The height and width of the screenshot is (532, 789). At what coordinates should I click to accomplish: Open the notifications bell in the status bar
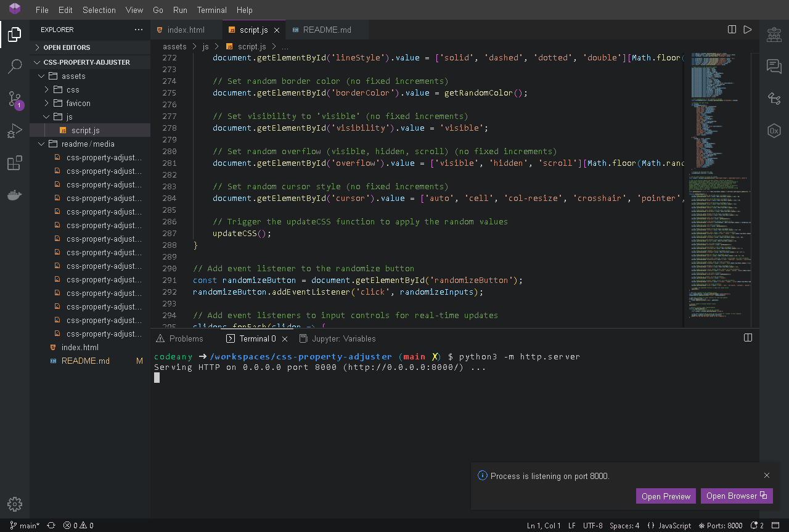(x=756, y=525)
